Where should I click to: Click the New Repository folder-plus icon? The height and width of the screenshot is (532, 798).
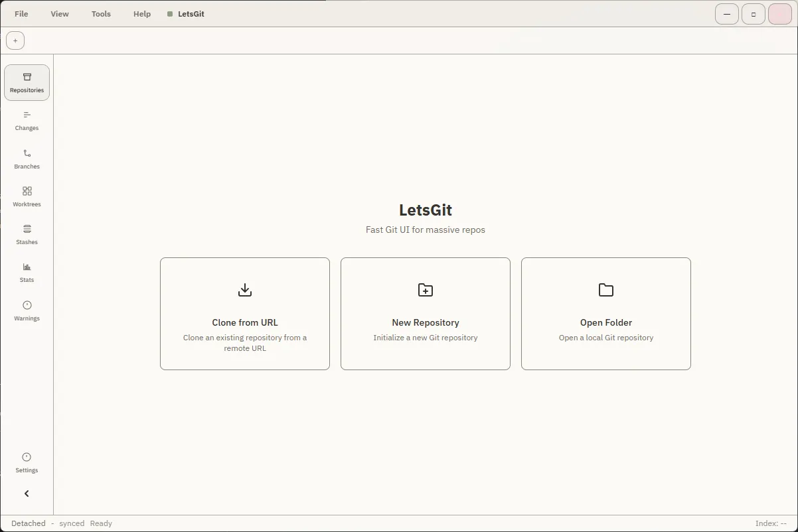coord(425,290)
